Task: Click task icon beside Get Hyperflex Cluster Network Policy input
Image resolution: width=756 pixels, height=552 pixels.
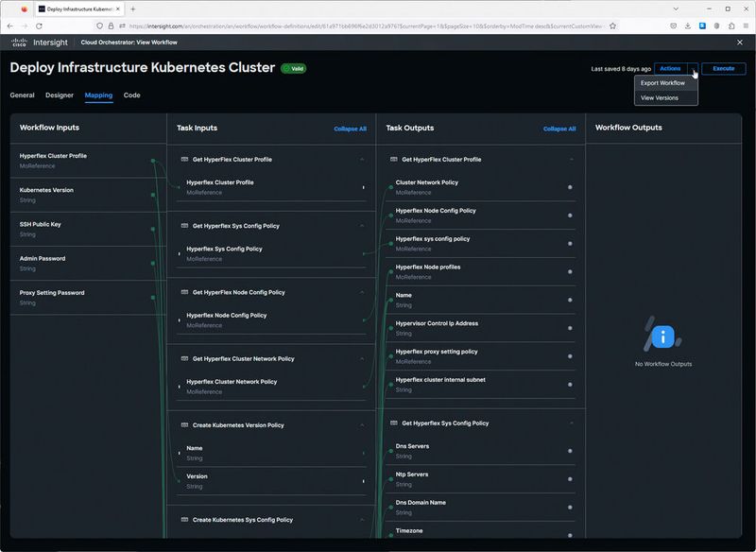Action: (184, 358)
